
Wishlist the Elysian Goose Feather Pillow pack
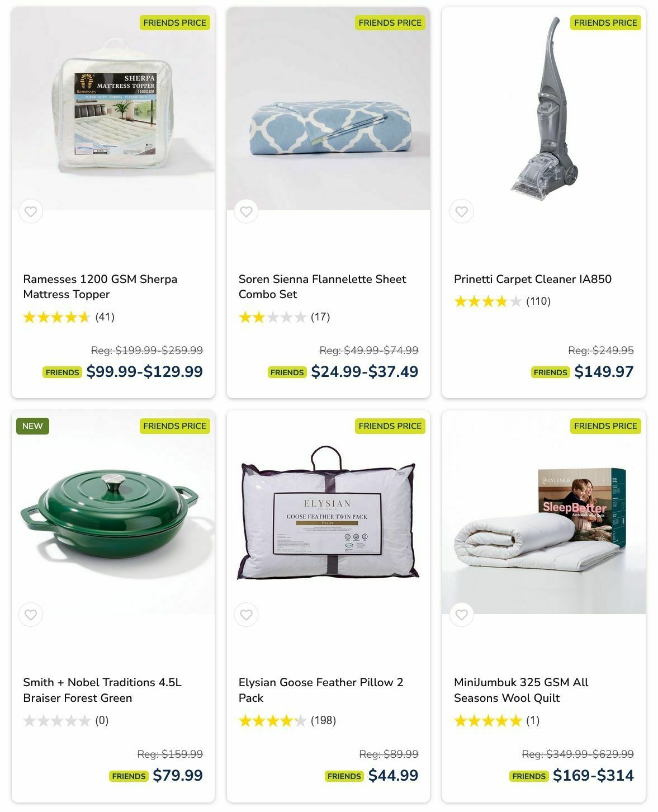coord(246,615)
